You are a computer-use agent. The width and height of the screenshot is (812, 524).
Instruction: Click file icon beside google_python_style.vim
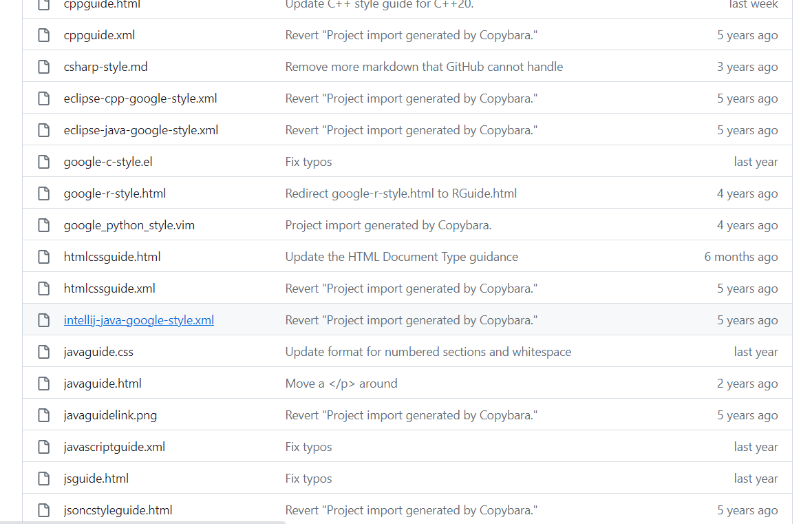coord(44,225)
